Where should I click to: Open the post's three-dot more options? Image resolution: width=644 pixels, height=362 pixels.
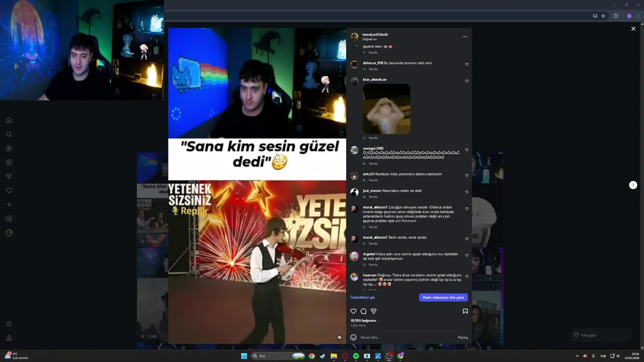point(465,37)
